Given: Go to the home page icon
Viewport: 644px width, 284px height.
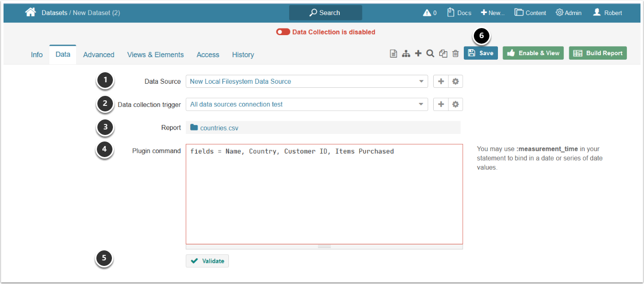Looking at the screenshot, I should tap(31, 12).
